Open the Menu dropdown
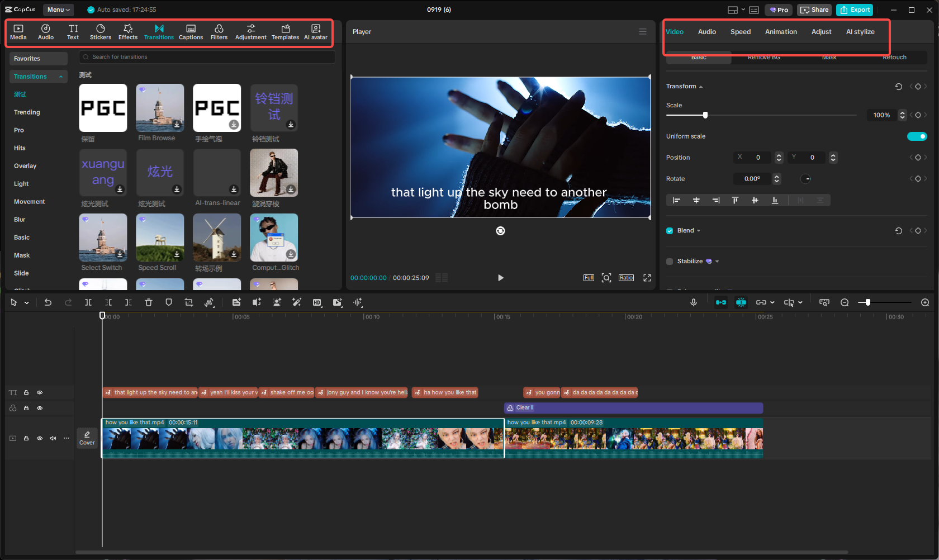The image size is (939, 560). click(59, 10)
